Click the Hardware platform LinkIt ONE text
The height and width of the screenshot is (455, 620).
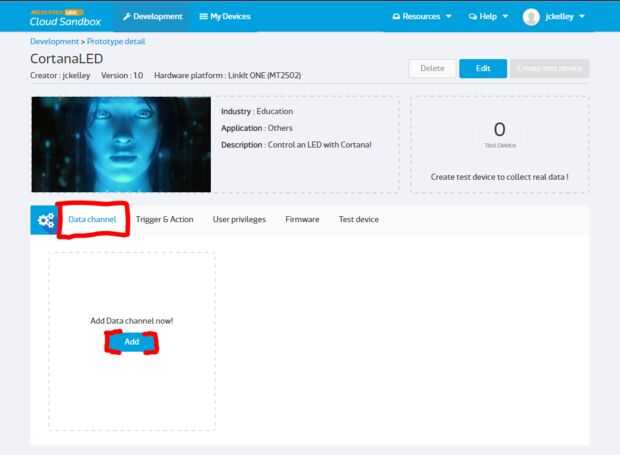click(228, 76)
